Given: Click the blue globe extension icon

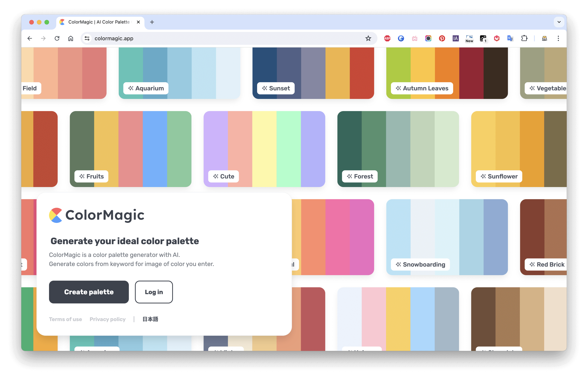Looking at the screenshot, I should (x=401, y=38).
